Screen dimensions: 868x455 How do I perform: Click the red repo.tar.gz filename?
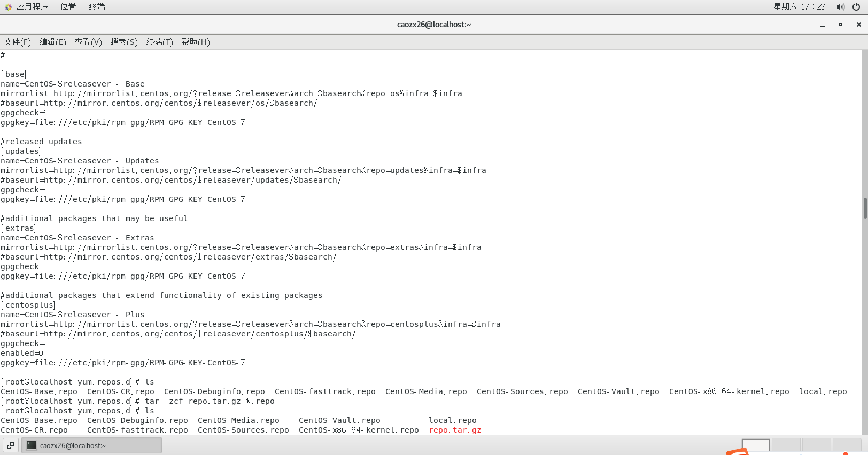tap(455, 430)
